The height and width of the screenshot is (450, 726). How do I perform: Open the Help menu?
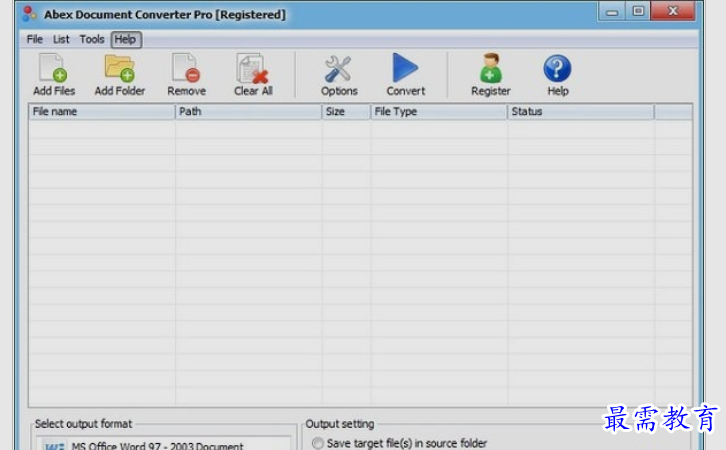(125, 39)
